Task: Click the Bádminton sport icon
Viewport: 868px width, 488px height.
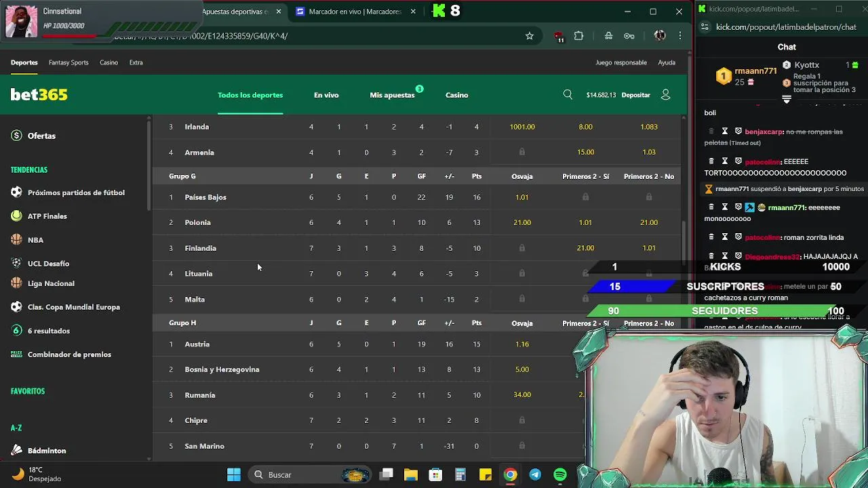Action: [x=16, y=451]
